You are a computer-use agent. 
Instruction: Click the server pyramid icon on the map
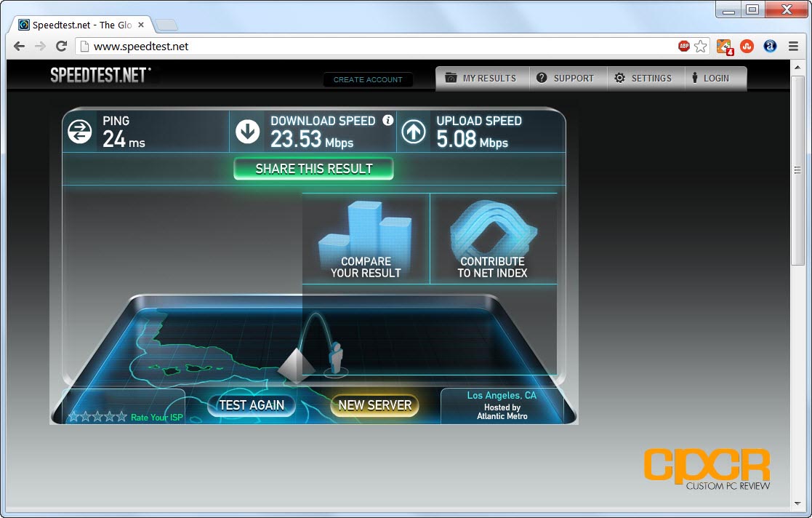296,365
